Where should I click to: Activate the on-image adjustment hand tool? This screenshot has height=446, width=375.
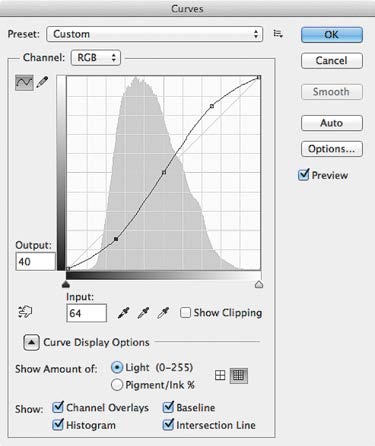25,312
